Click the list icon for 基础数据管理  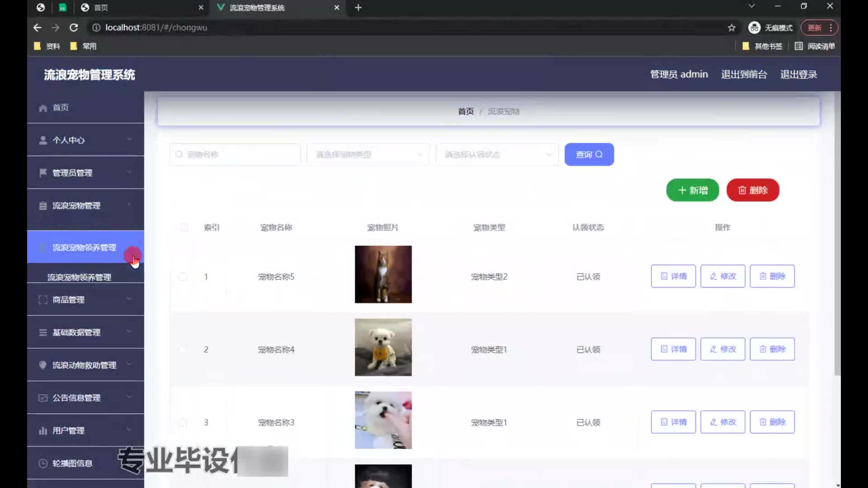pyautogui.click(x=43, y=333)
